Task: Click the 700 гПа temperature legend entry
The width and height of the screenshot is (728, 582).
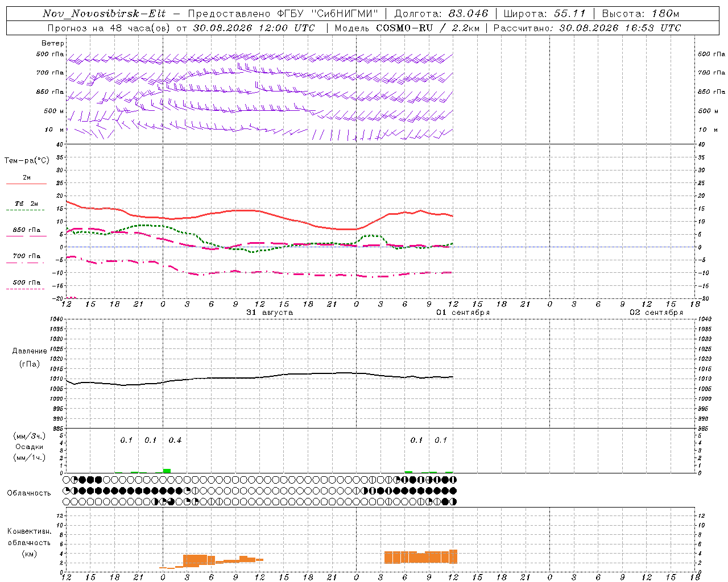Action: (27, 256)
